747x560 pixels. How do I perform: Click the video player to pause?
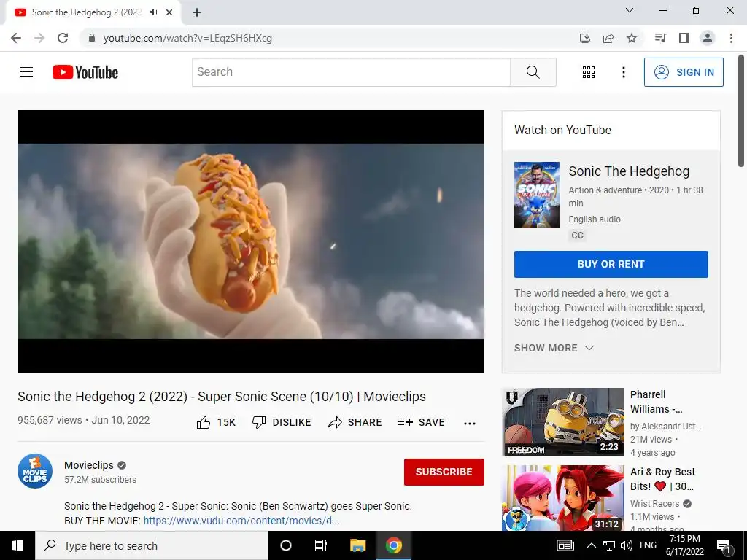[x=251, y=241]
